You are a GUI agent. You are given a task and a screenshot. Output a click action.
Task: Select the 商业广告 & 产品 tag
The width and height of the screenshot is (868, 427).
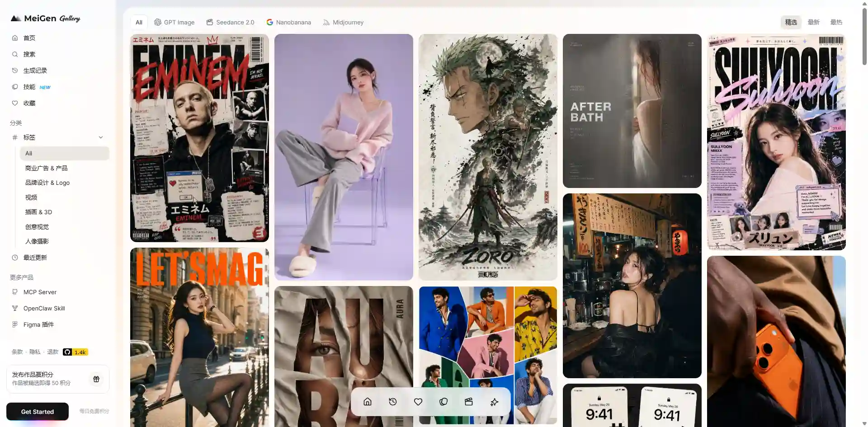(46, 168)
